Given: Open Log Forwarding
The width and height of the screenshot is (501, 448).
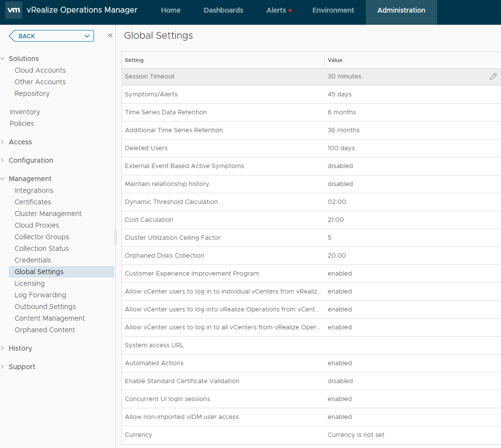Looking at the screenshot, I should click(40, 295).
